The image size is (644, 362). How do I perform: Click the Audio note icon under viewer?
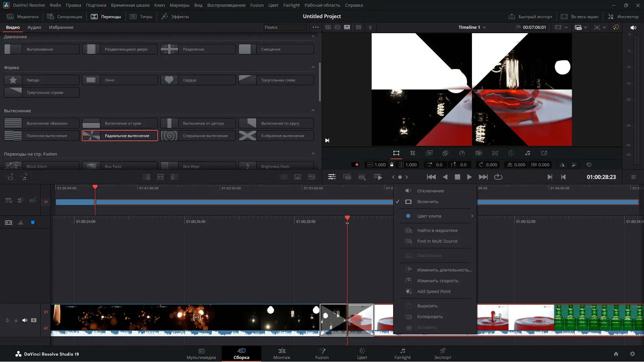(528, 153)
